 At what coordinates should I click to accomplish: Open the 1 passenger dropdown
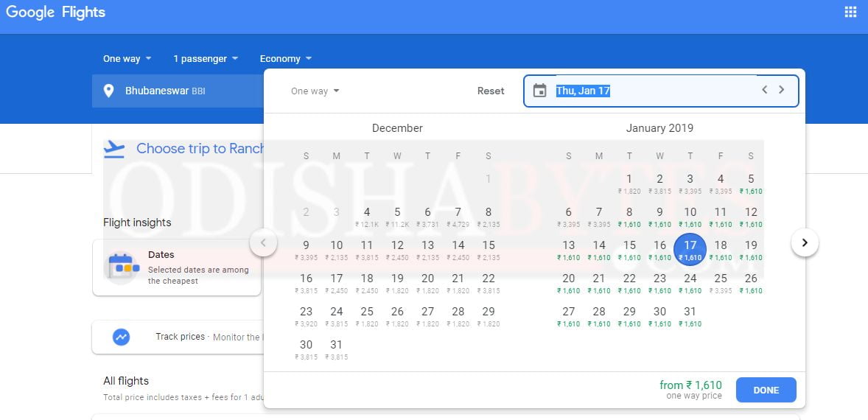[x=206, y=58]
